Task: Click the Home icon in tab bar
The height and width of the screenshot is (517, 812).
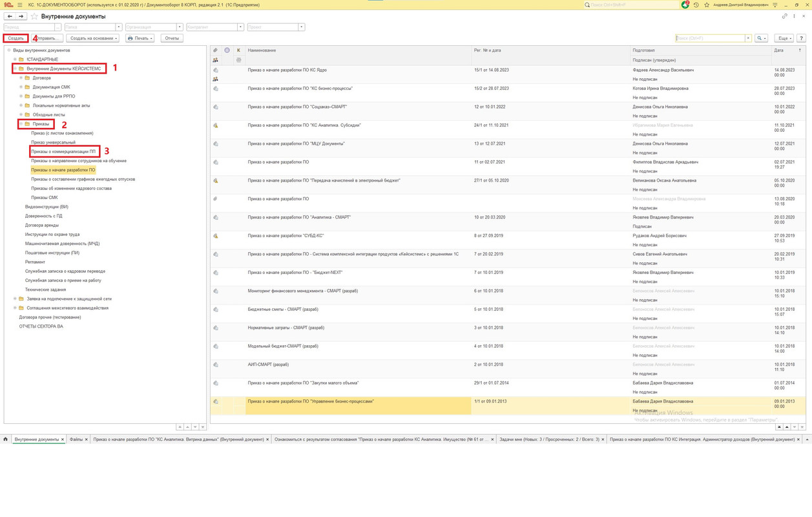Action: point(6,439)
